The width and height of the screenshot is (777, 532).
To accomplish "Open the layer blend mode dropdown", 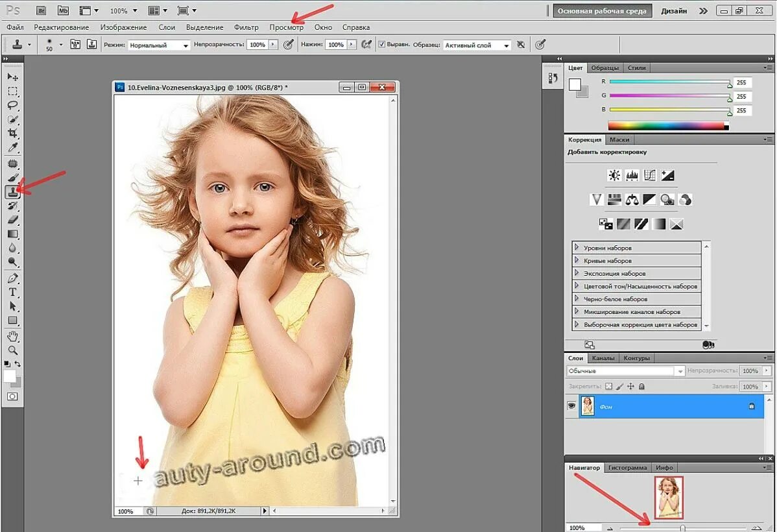I will tap(625, 371).
